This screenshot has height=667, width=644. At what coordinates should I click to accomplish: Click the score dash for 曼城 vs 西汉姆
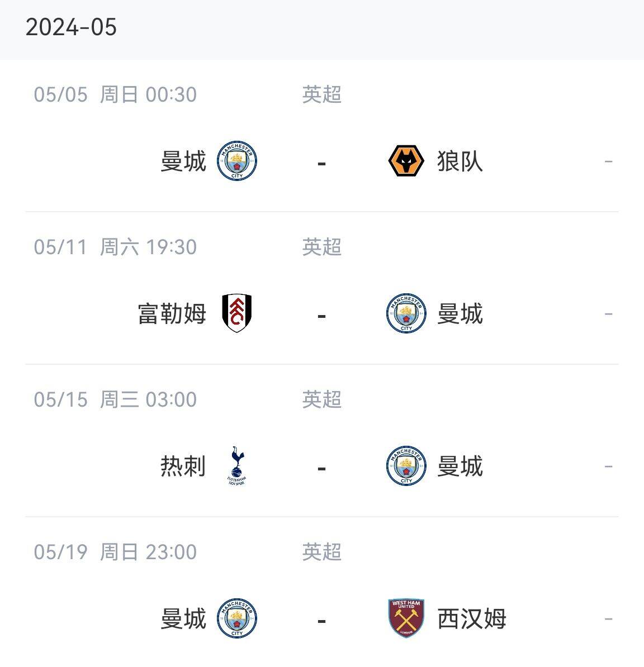click(x=321, y=620)
